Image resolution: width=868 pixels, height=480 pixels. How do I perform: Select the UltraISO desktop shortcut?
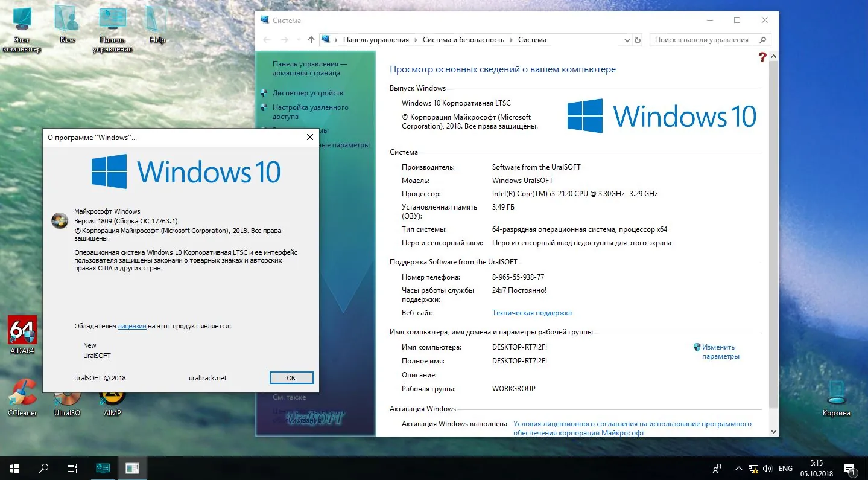67,405
